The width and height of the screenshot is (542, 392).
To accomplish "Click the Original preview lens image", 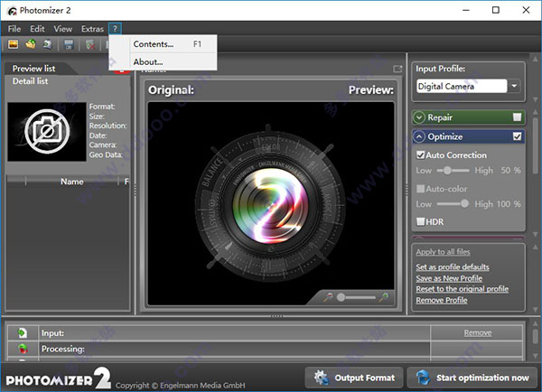I will (271, 203).
